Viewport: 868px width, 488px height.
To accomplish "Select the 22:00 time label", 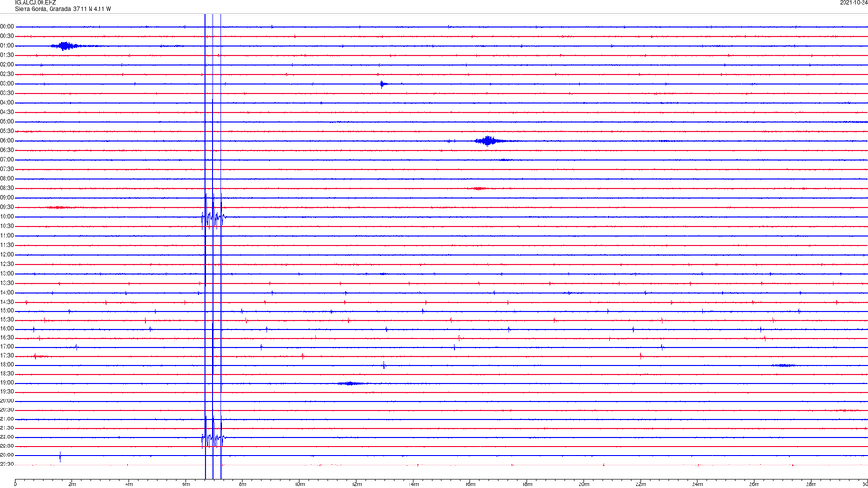I will click(6, 437).
